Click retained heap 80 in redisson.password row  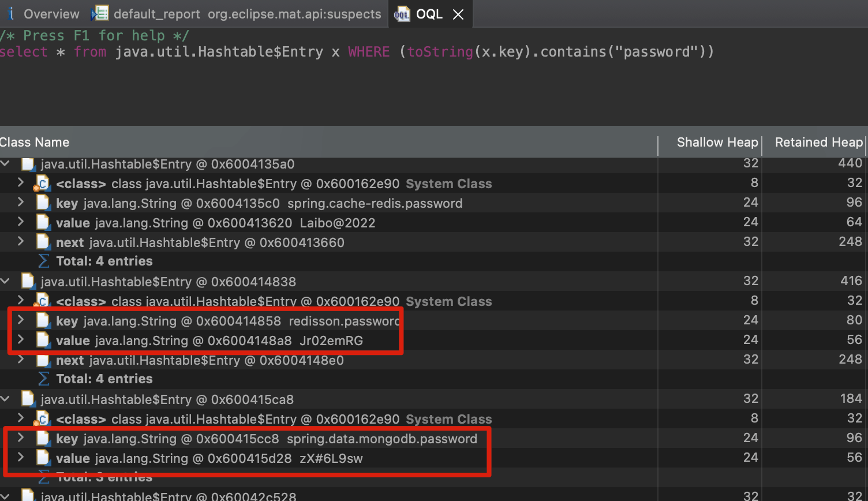coord(854,320)
